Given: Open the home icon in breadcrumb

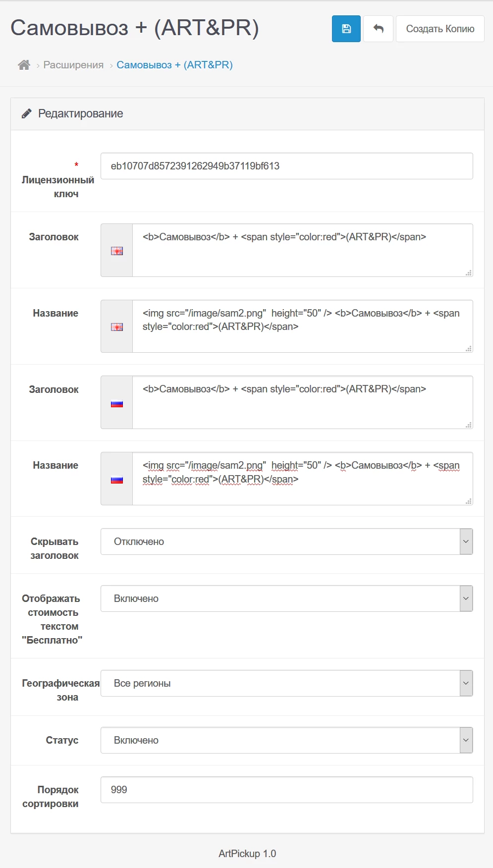Looking at the screenshot, I should point(24,65).
